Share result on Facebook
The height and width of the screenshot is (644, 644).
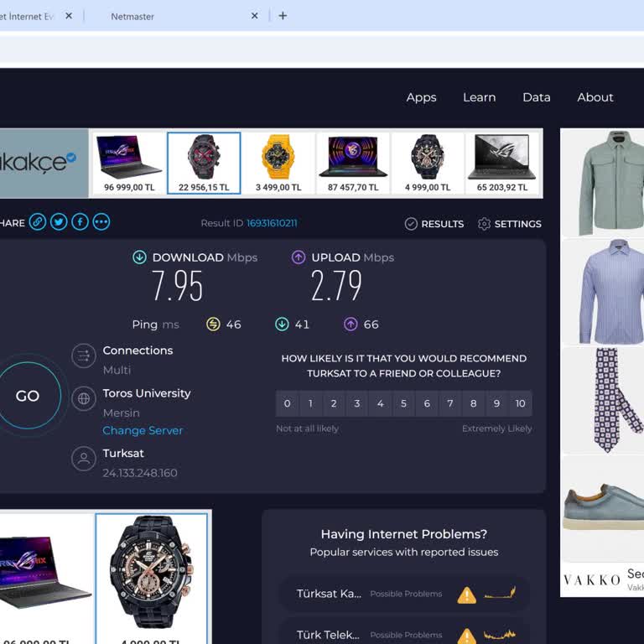coord(80,222)
